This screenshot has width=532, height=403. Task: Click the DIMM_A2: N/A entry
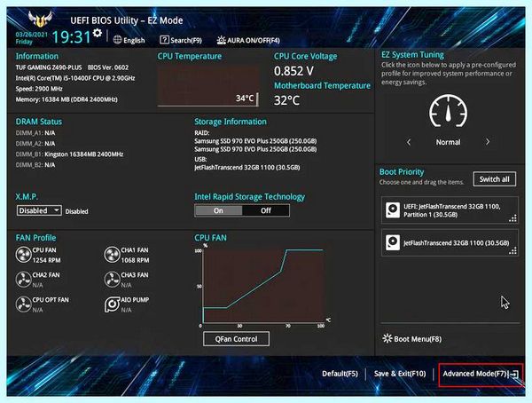click(35, 144)
